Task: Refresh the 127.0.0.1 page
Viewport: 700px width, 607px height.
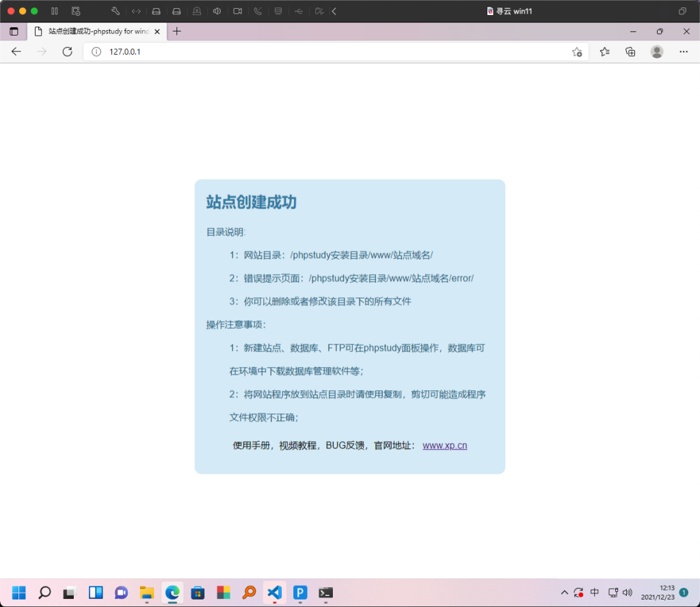Action: pos(66,52)
